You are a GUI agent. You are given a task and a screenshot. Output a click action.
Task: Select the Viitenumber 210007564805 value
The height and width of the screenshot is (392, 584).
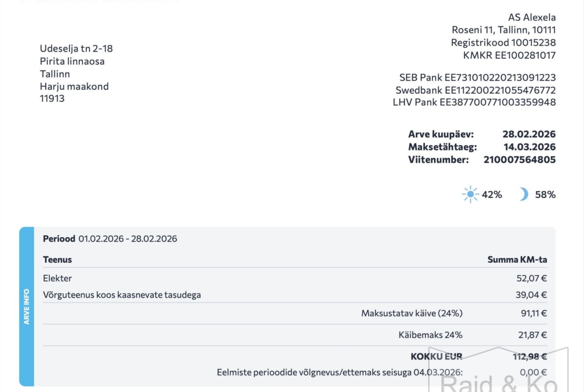[x=520, y=159]
